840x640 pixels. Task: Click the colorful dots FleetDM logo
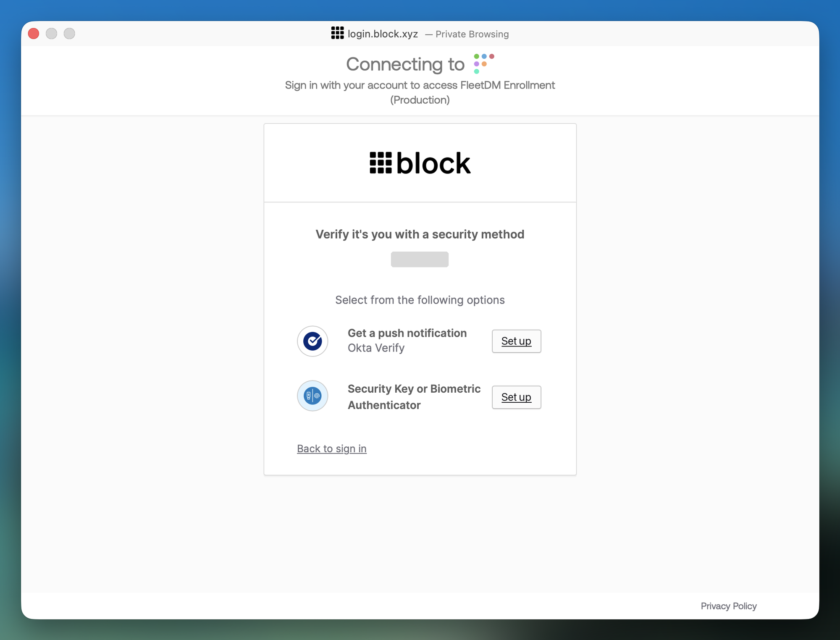[484, 63]
